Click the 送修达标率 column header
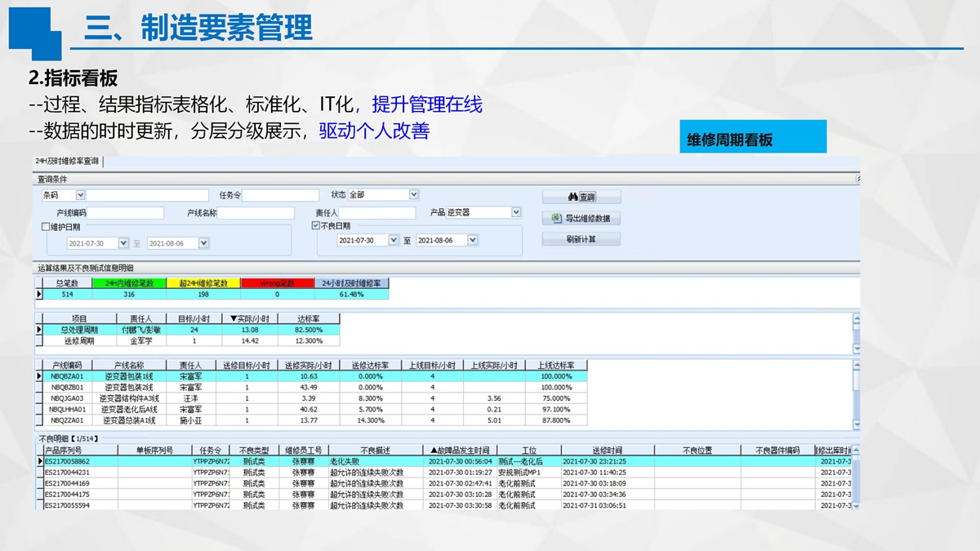The height and width of the screenshot is (551, 980). [x=370, y=366]
